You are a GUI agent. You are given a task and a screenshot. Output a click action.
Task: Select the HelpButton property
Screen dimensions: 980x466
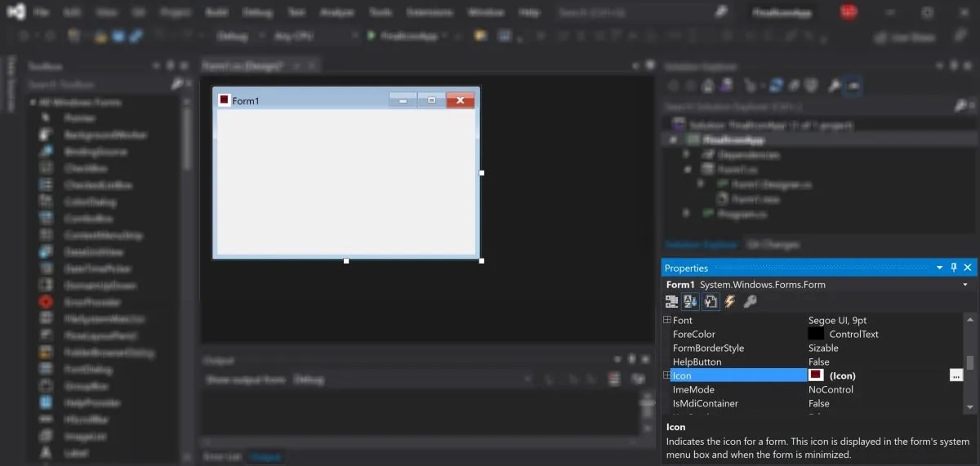click(697, 362)
